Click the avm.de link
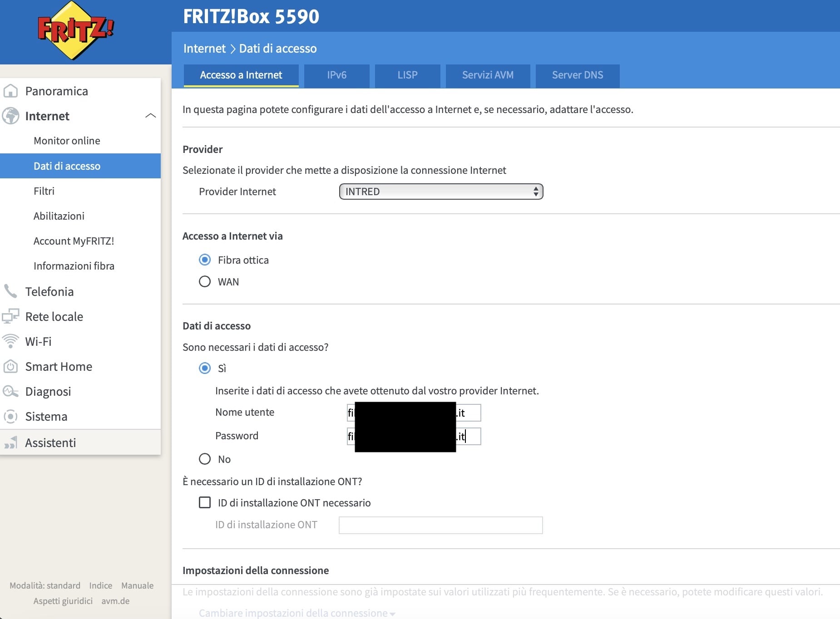This screenshot has height=619, width=840. pyautogui.click(x=115, y=601)
